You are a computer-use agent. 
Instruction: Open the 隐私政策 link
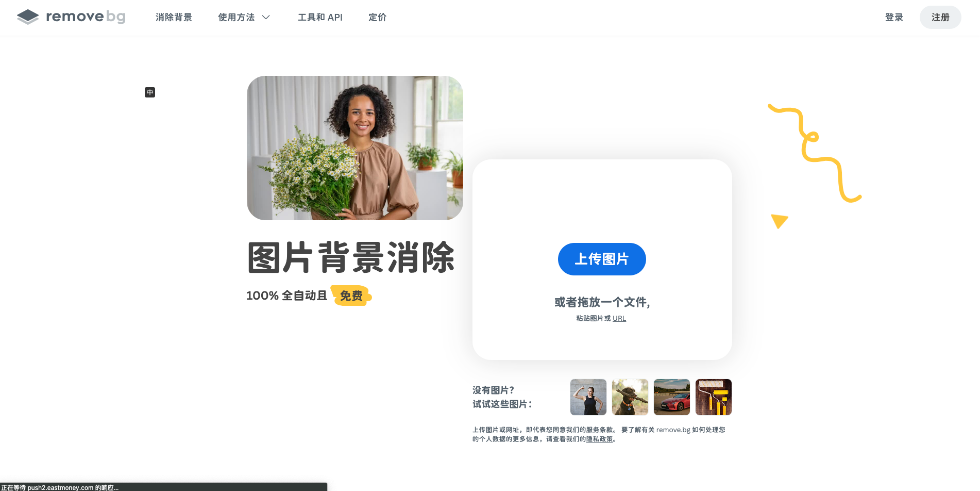click(x=599, y=439)
